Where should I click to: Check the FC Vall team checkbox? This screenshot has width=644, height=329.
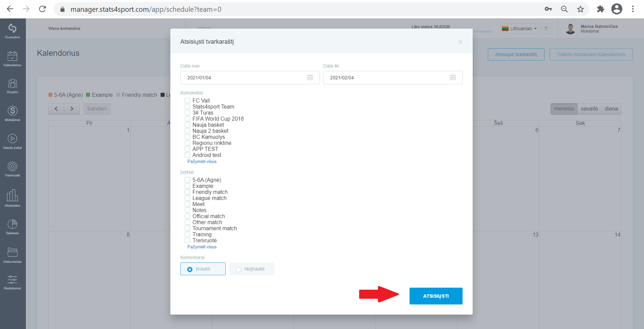tap(187, 100)
